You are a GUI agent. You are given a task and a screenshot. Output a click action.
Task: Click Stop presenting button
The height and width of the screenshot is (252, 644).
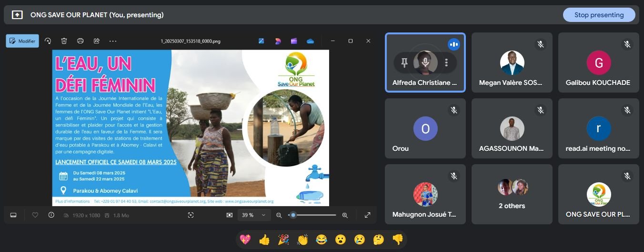599,15
